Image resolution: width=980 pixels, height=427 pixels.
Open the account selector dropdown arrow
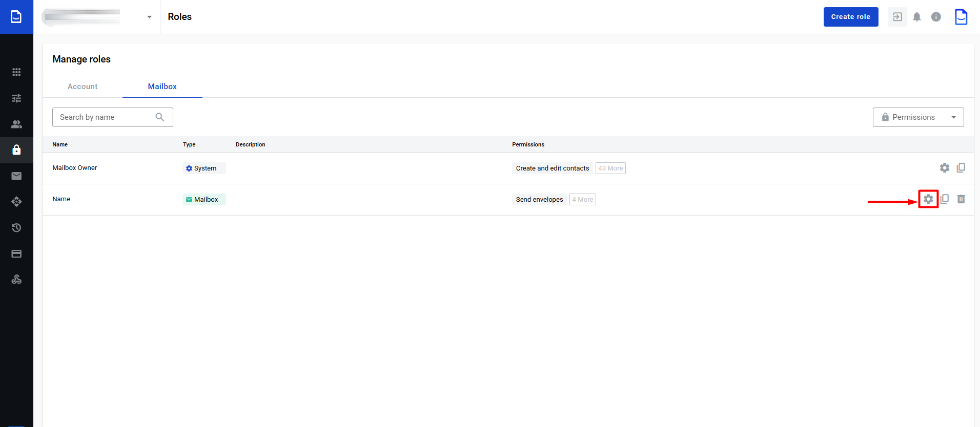[x=149, y=17]
